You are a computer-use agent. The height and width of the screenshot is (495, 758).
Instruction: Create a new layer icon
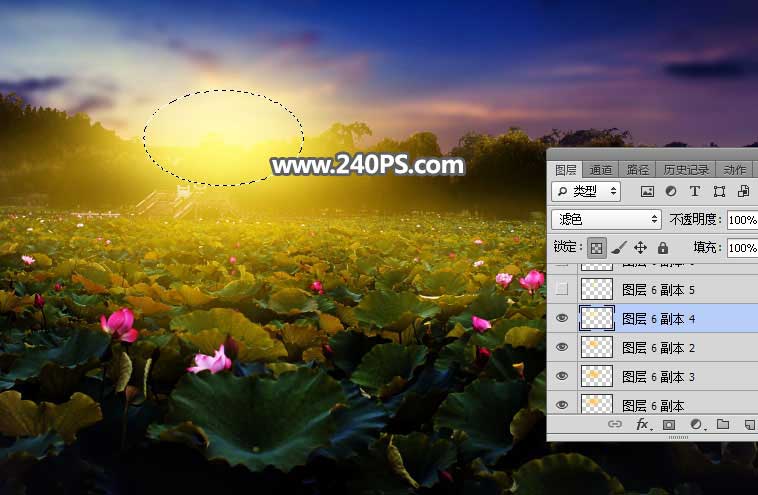point(749,425)
